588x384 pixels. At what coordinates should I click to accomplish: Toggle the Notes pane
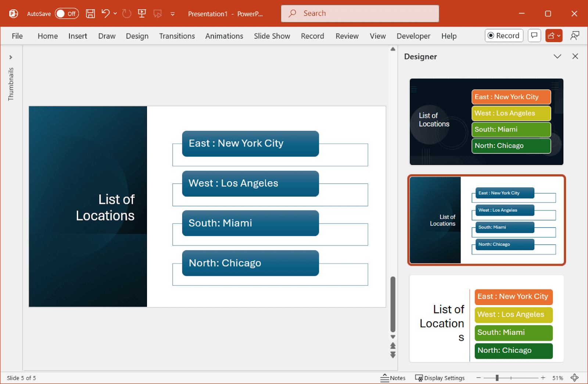point(393,378)
